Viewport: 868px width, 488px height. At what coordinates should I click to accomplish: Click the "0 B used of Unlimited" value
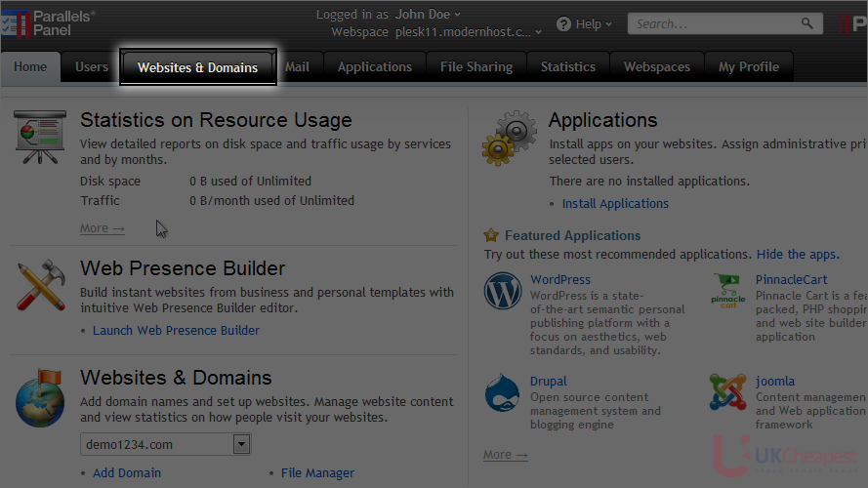pos(250,182)
